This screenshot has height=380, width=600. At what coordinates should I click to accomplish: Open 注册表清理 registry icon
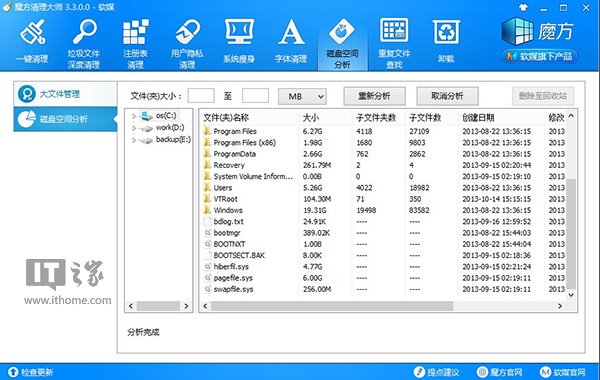pos(135,32)
